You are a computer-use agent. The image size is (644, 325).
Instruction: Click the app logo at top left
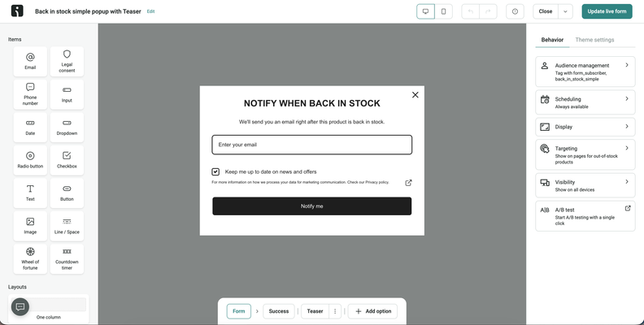17,11
